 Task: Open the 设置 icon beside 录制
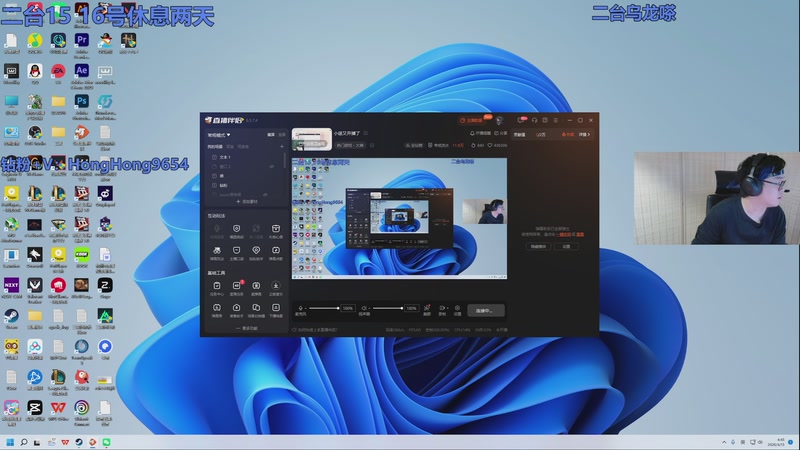(457, 309)
